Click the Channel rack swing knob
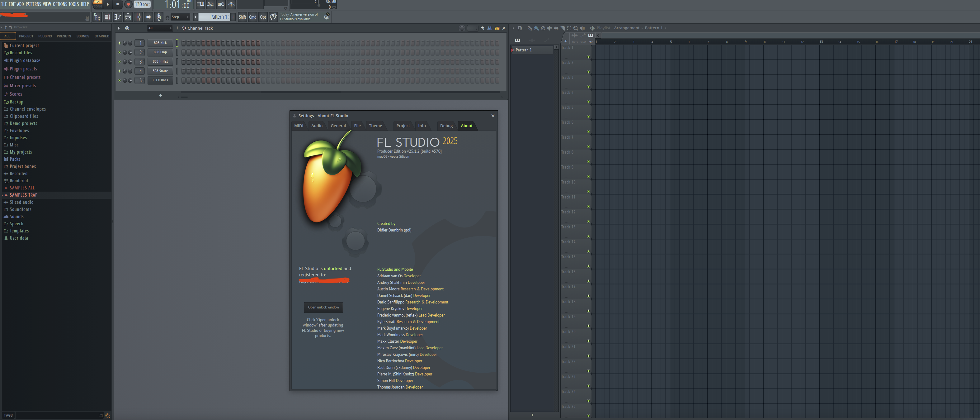 pos(462,28)
